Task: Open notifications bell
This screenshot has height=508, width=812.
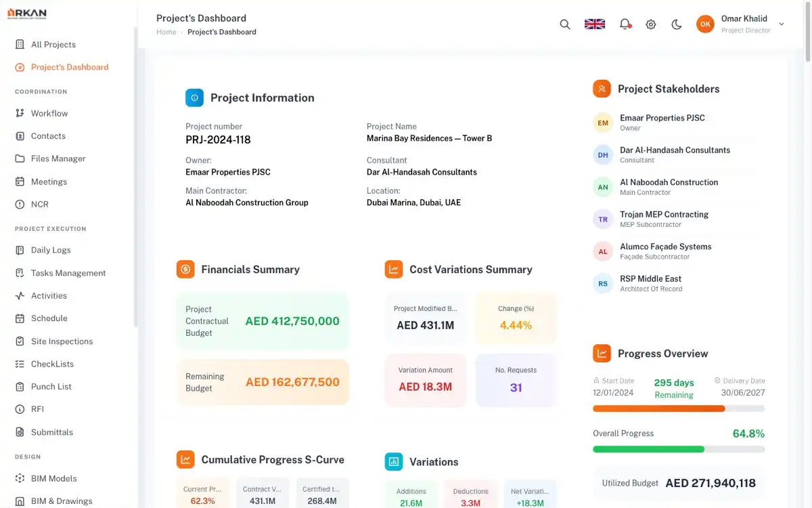Action: [x=625, y=24]
